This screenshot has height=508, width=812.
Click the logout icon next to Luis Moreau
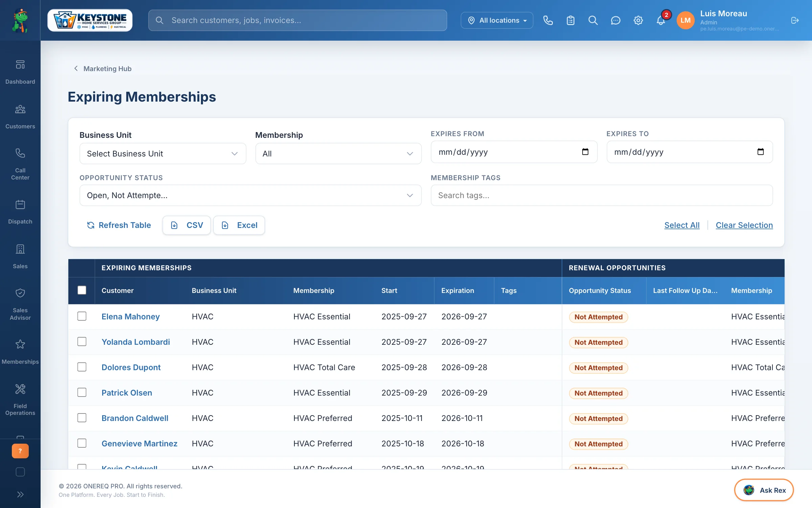click(x=795, y=20)
